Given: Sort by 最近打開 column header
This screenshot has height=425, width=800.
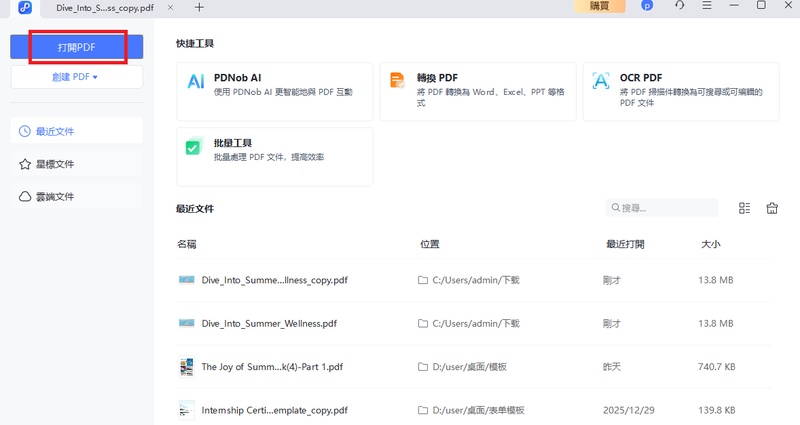Looking at the screenshot, I should [625, 244].
